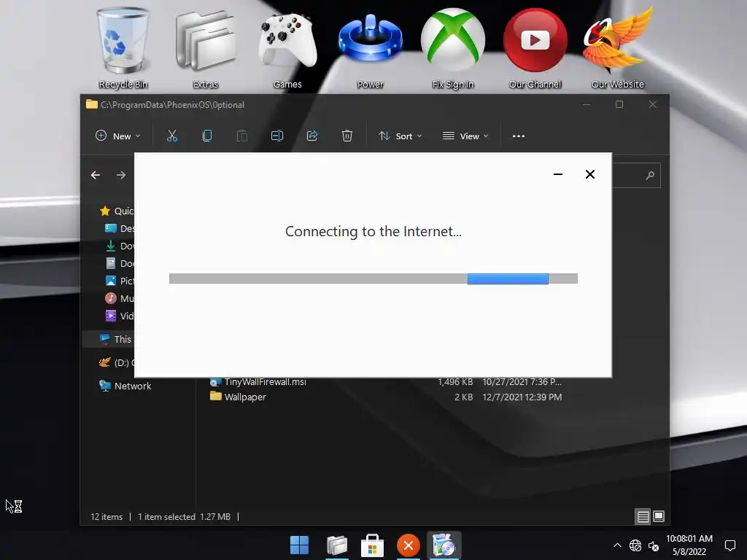Open the See more ellipsis menu
This screenshot has width=747, height=560.
519,136
